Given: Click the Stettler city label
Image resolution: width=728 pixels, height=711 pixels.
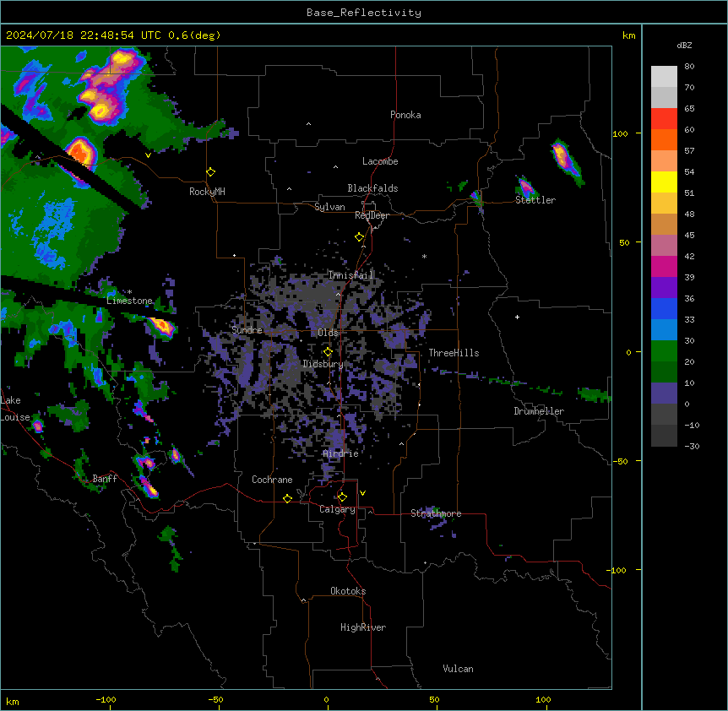Looking at the screenshot, I should [x=535, y=200].
